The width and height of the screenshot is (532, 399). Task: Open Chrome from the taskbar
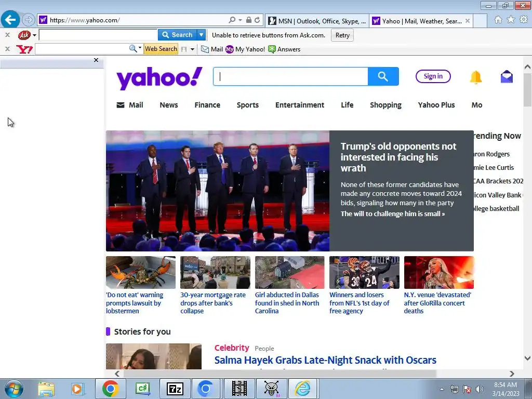110,389
